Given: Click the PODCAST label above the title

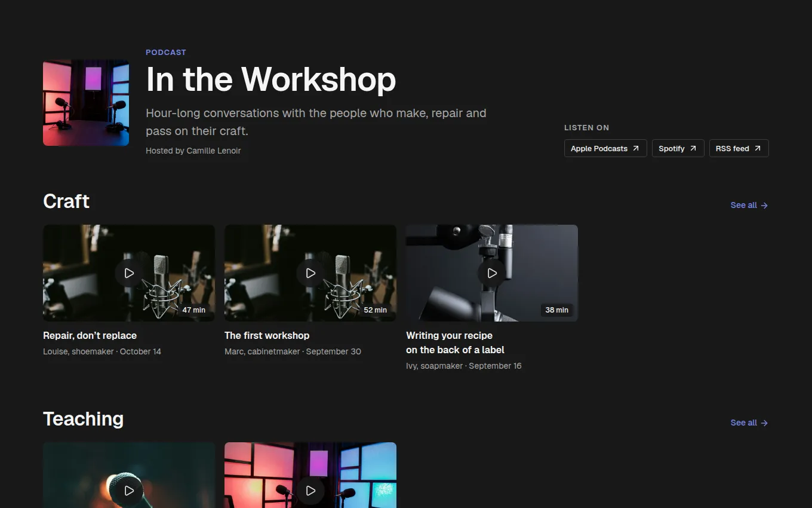Looking at the screenshot, I should 166,52.
